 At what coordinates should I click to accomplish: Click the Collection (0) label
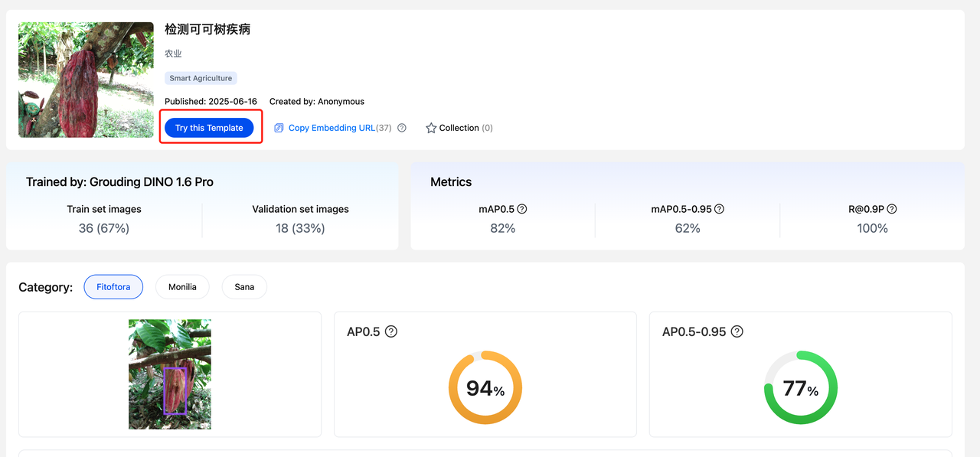[465, 128]
